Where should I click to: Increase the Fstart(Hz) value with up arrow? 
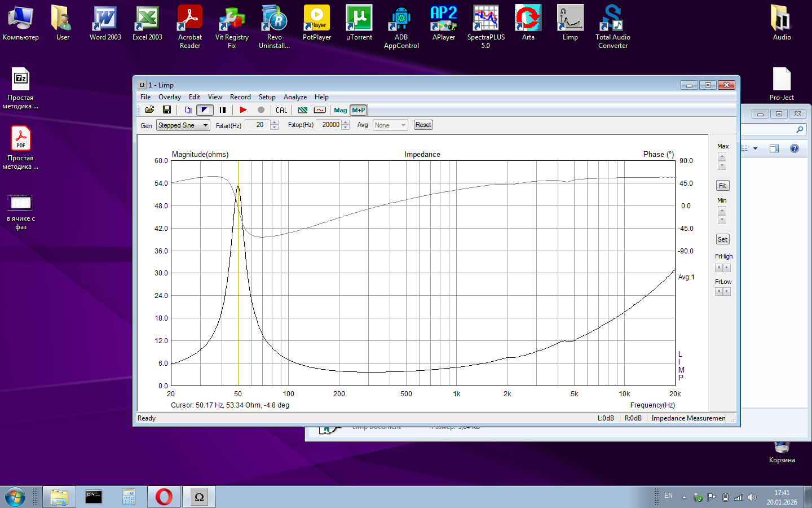click(x=275, y=122)
